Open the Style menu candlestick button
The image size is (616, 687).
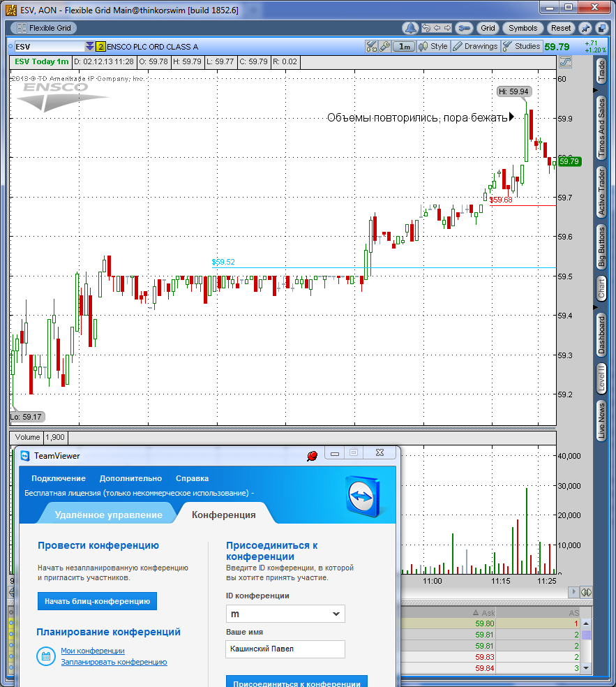(433, 47)
